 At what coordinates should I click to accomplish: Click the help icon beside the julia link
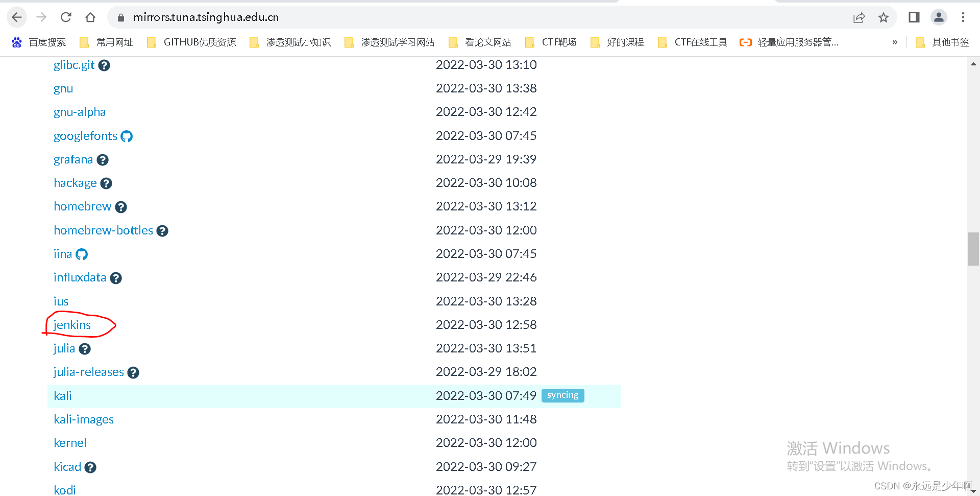click(85, 349)
